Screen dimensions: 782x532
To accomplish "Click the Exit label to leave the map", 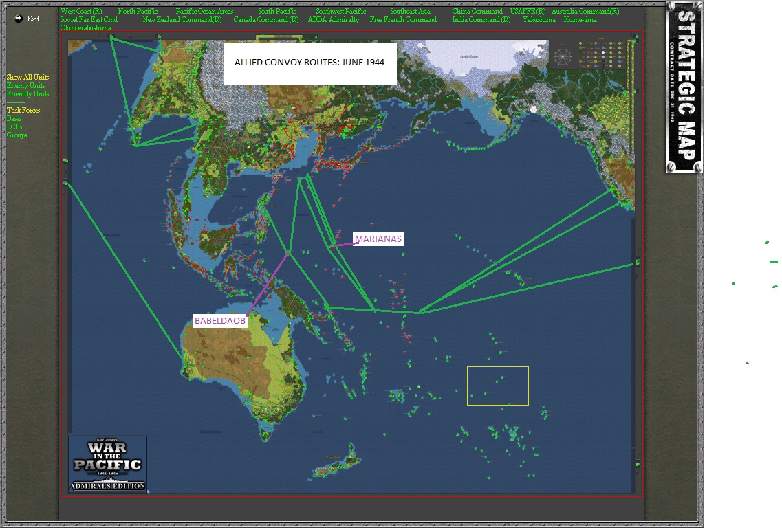I will [x=34, y=19].
